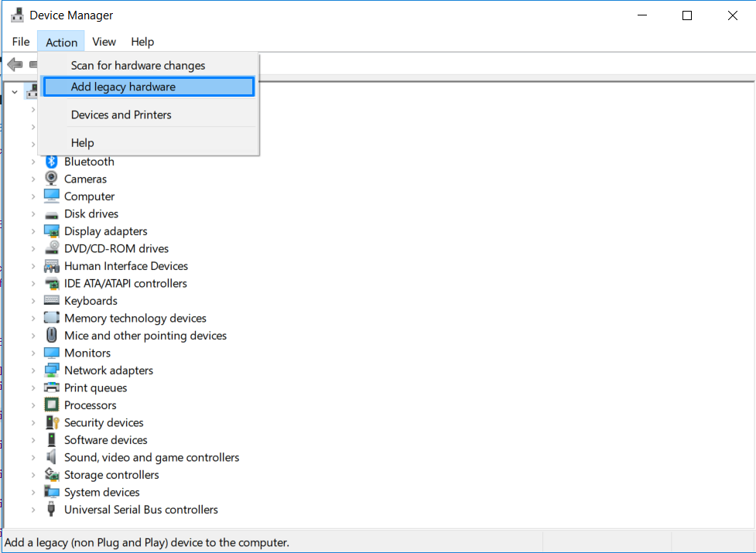Click the Computer monitor icon
This screenshot has height=553, width=756.
[x=51, y=196]
